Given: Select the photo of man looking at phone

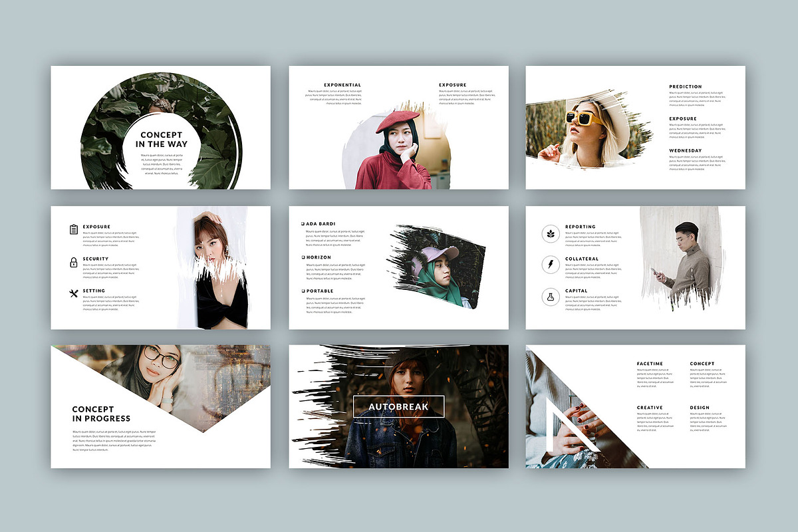Looking at the screenshot, I should coord(682,259).
